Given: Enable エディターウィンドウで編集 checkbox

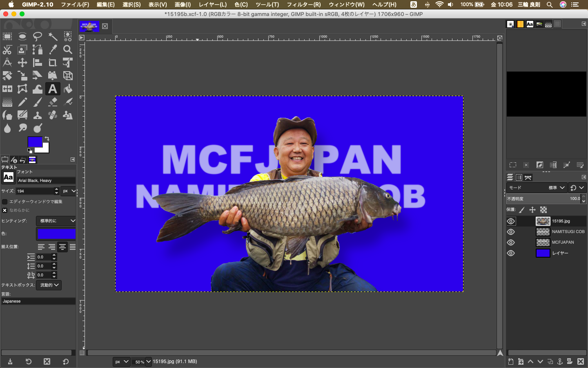Looking at the screenshot, I should [x=5, y=202].
